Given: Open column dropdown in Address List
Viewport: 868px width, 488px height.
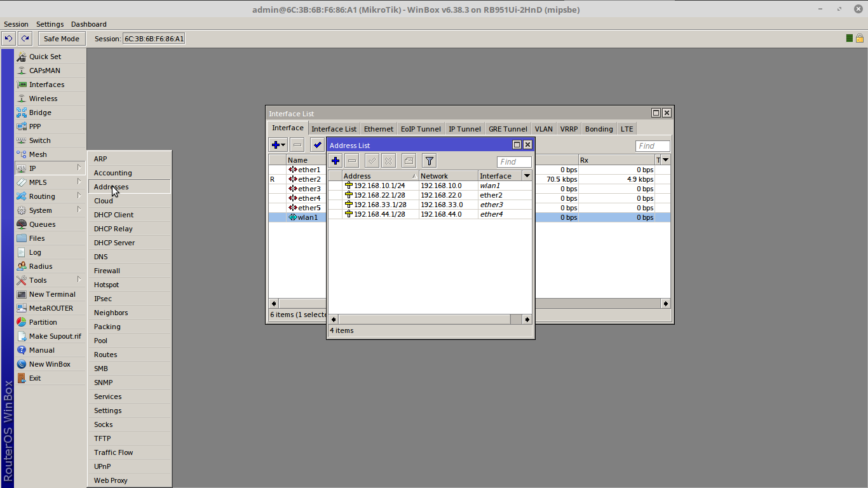Looking at the screenshot, I should tap(527, 176).
